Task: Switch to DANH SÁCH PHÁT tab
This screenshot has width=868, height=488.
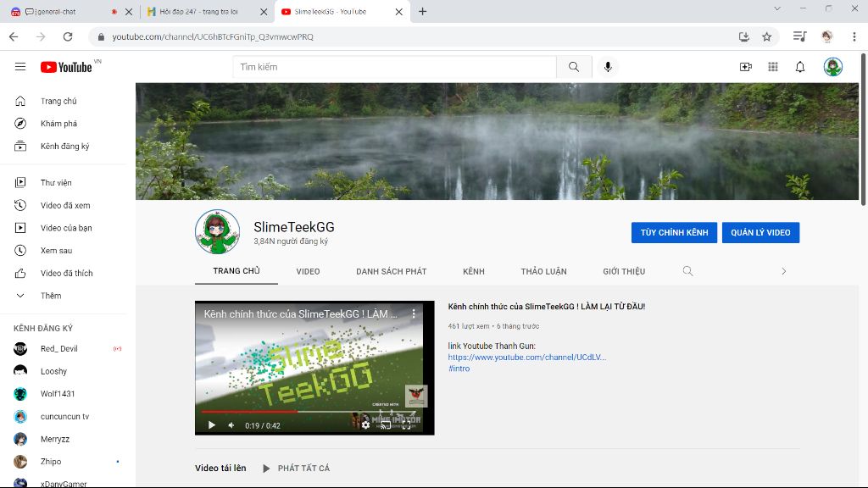Action: point(392,271)
